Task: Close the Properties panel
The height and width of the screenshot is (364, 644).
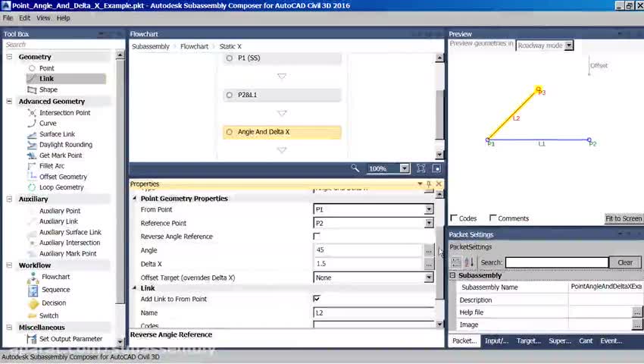Action: click(439, 184)
